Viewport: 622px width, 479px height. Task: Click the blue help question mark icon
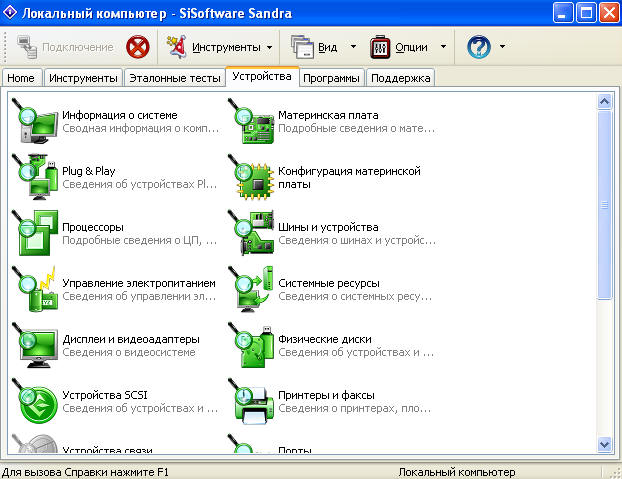click(x=479, y=47)
